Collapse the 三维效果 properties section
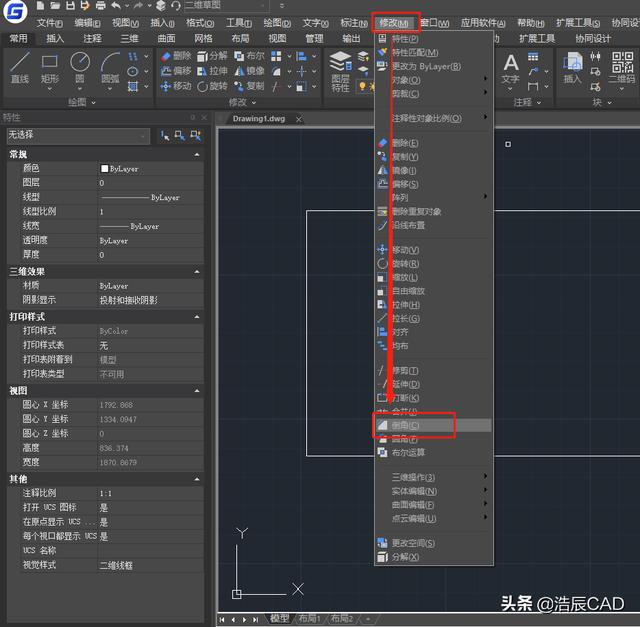 tap(197, 272)
